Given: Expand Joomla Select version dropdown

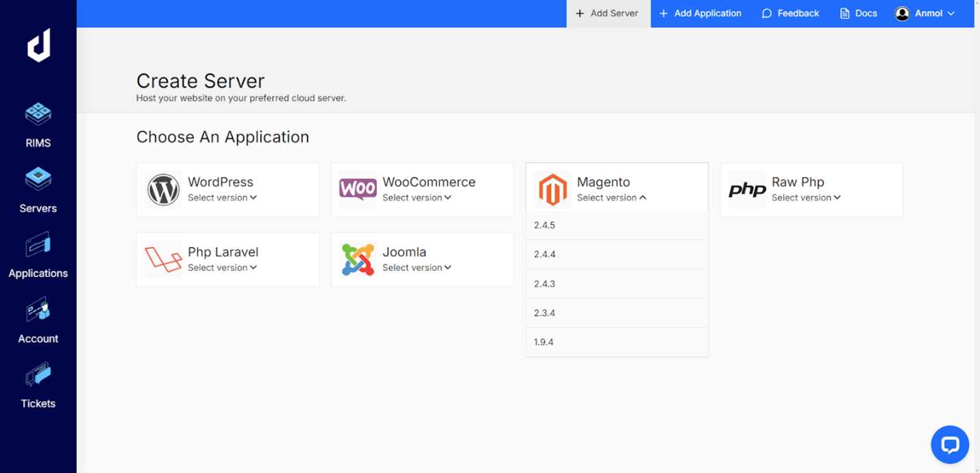Looking at the screenshot, I should [x=417, y=267].
